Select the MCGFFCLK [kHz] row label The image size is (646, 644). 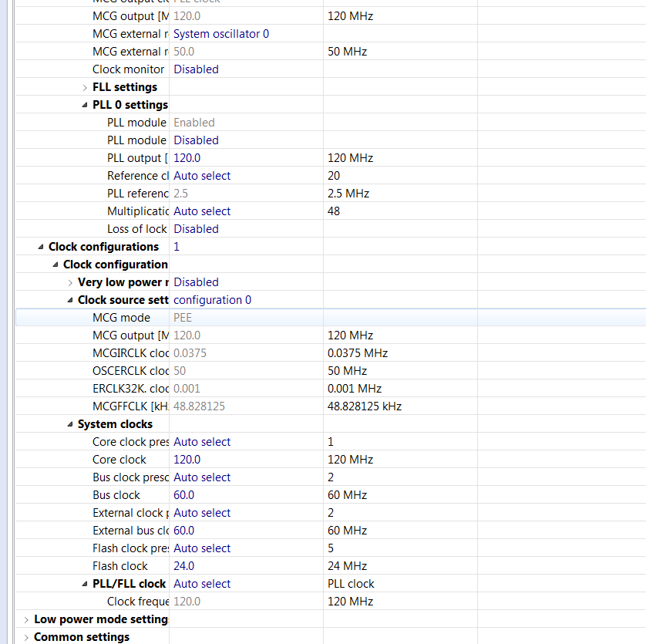(x=130, y=406)
